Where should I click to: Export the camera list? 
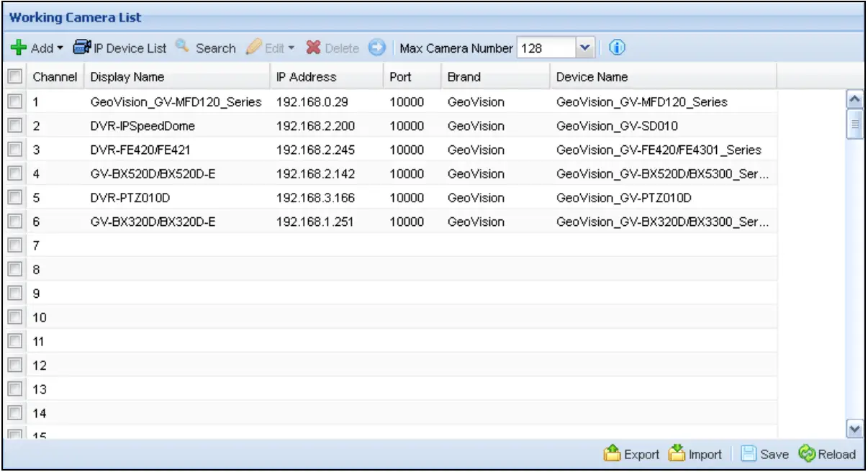tap(632, 454)
